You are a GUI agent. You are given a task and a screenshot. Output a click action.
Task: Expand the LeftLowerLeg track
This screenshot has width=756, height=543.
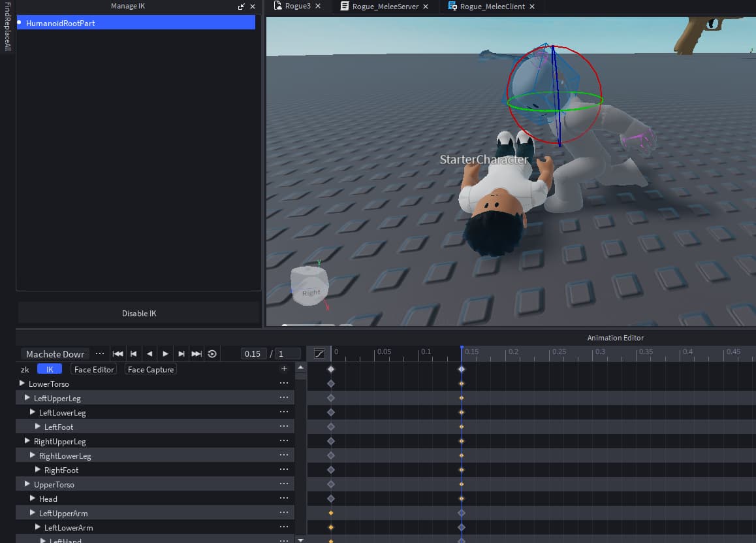[x=32, y=412]
